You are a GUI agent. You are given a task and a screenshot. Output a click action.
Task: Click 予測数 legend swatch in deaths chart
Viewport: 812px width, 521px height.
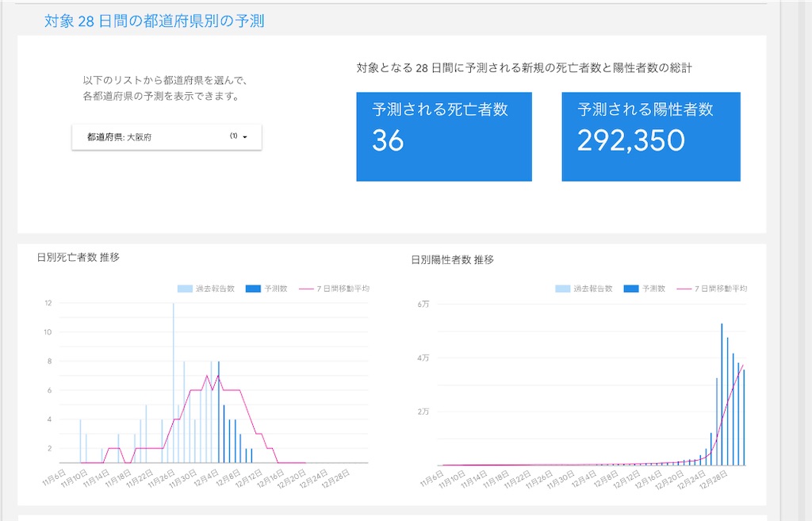pos(253,289)
